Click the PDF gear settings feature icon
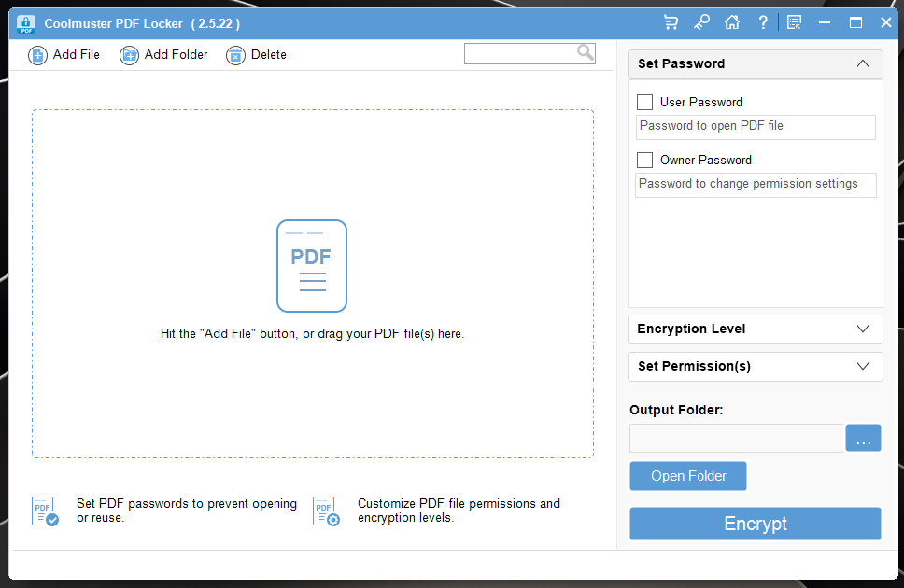Image resolution: width=904 pixels, height=588 pixels. (x=326, y=511)
